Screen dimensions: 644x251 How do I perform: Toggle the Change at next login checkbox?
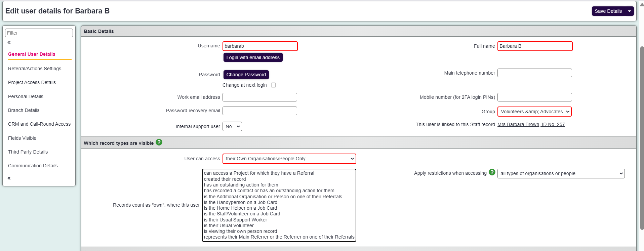pyautogui.click(x=274, y=85)
